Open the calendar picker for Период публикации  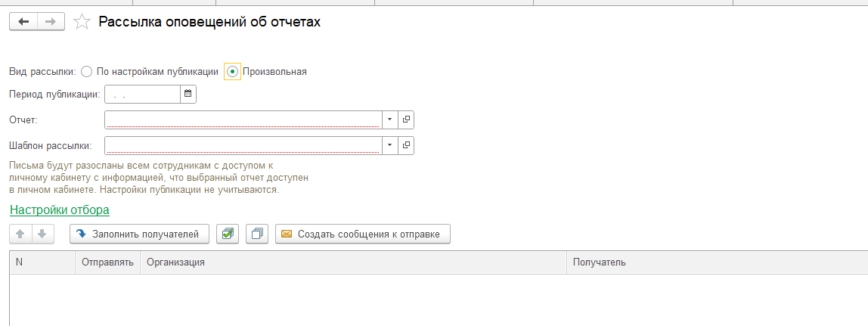tap(188, 94)
